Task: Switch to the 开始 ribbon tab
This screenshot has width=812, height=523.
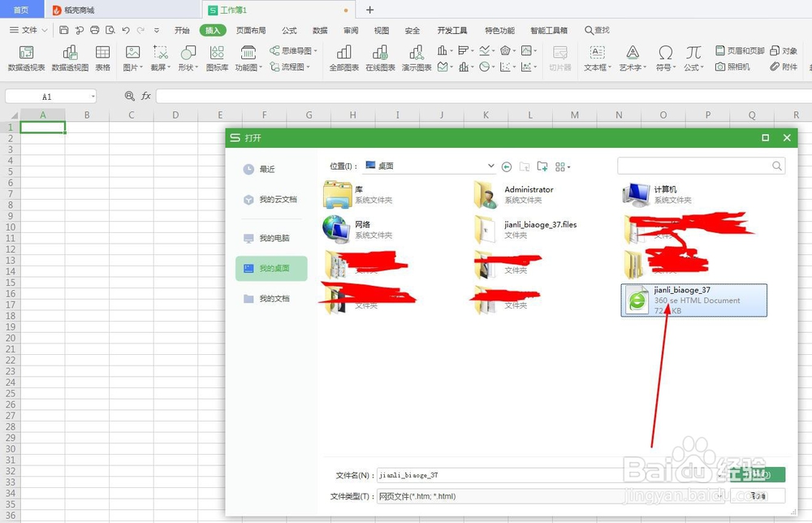Action: (182, 30)
